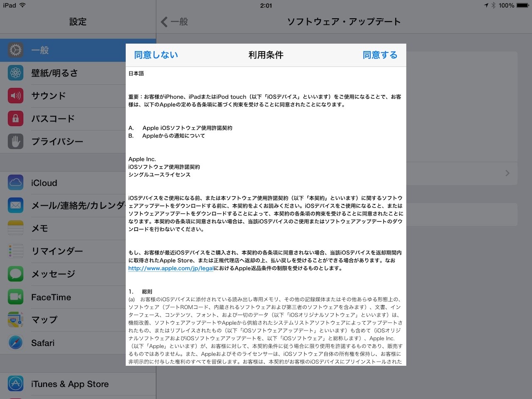Tap the '1. 総則' section heading
This screenshot has width=532, height=399.
pyautogui.click(x=140, y=292)
